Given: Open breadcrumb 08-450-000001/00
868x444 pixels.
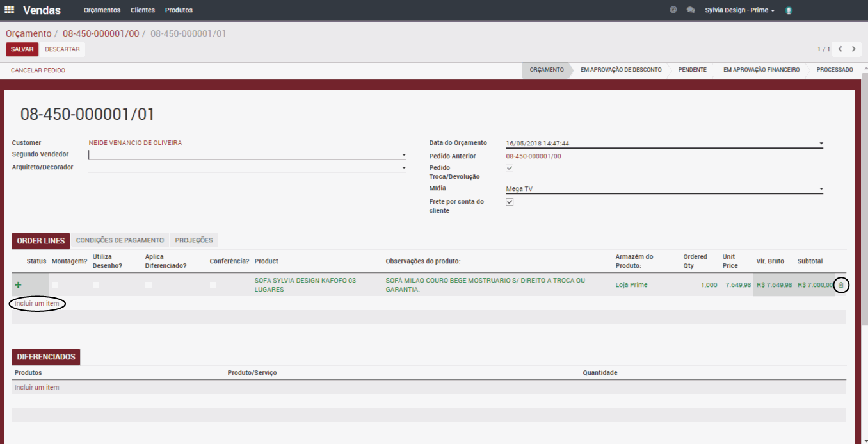Looking at the screenshot, I should 100,33.
